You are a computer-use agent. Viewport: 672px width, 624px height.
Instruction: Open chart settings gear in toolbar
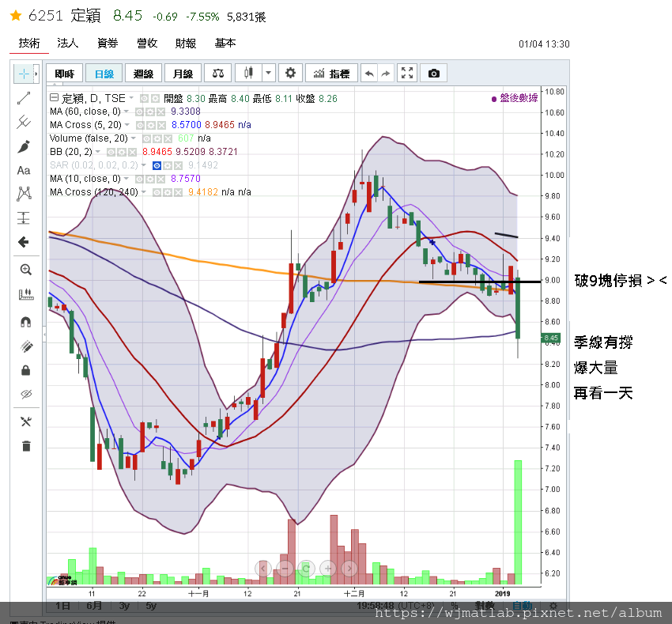[x=290, y=73]
